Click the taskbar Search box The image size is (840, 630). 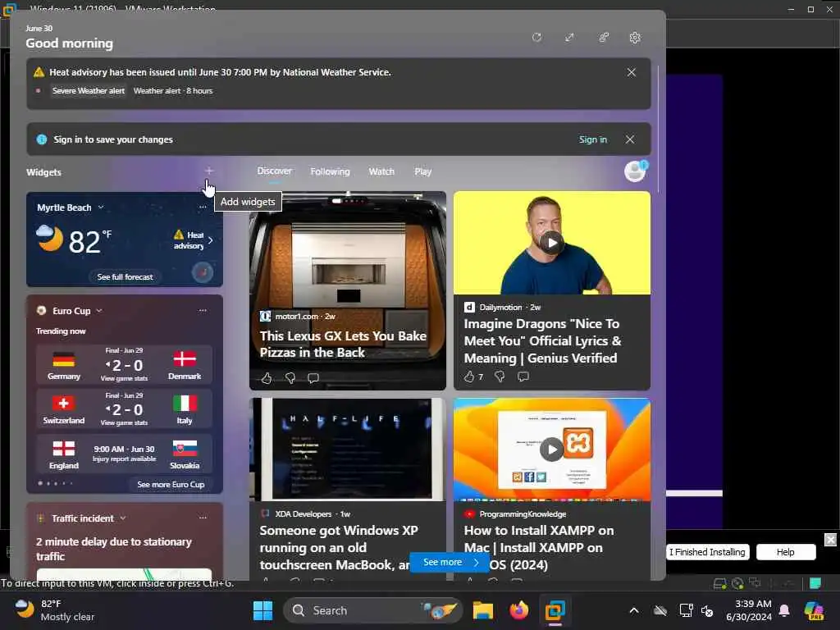pos(373,610)
